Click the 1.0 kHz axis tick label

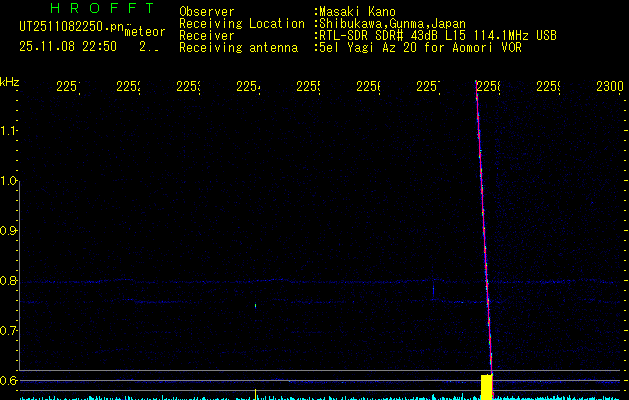[x=10, y=181]
